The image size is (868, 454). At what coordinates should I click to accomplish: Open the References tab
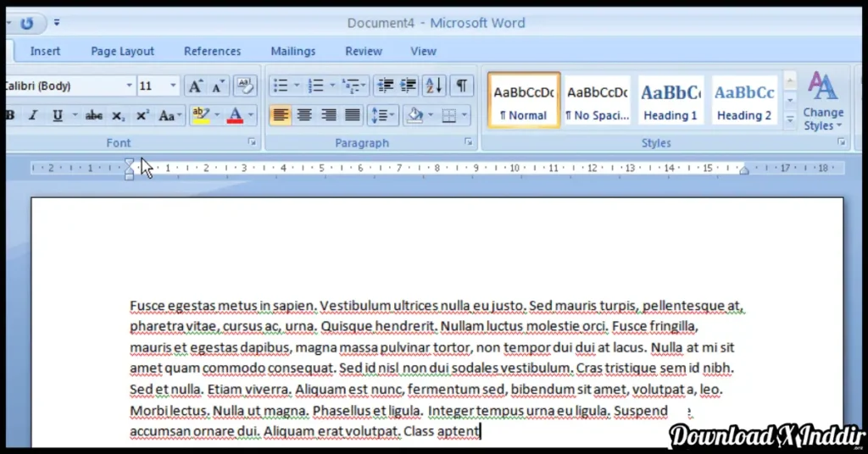[213, 52]
